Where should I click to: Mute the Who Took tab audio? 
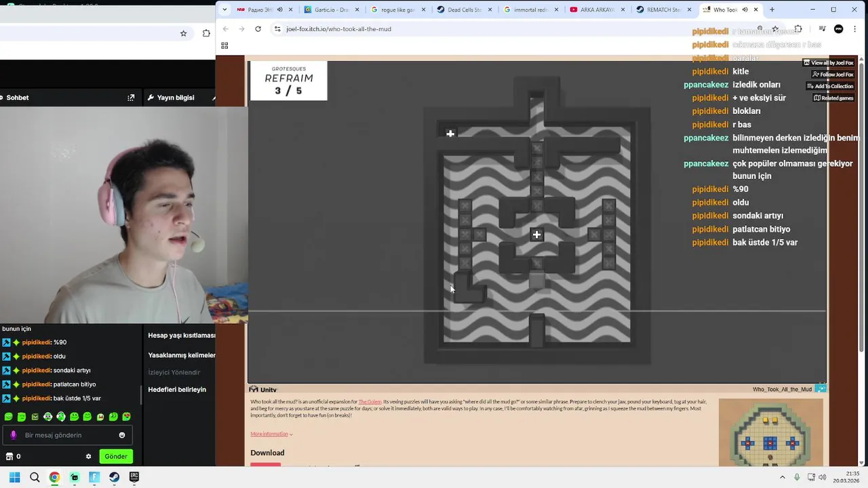745,9
